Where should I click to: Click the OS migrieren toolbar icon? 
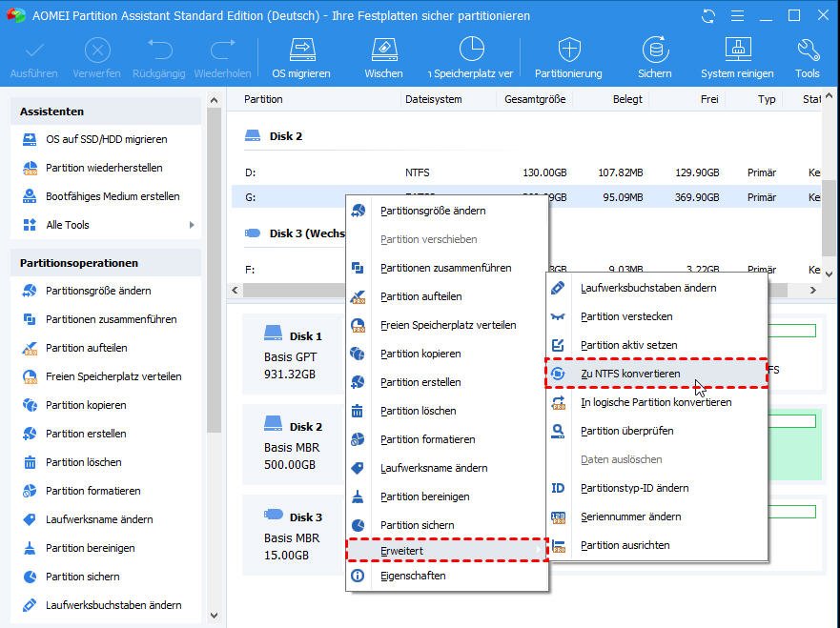tap(302, 51)
